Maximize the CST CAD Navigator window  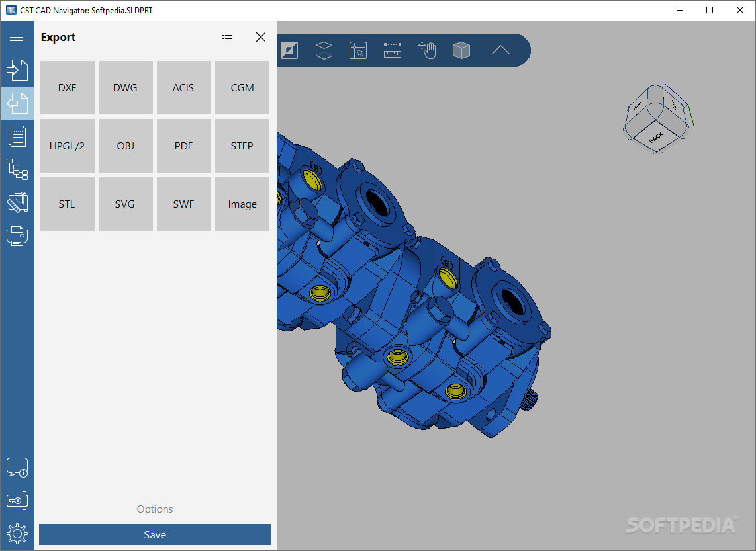(710, 10)
